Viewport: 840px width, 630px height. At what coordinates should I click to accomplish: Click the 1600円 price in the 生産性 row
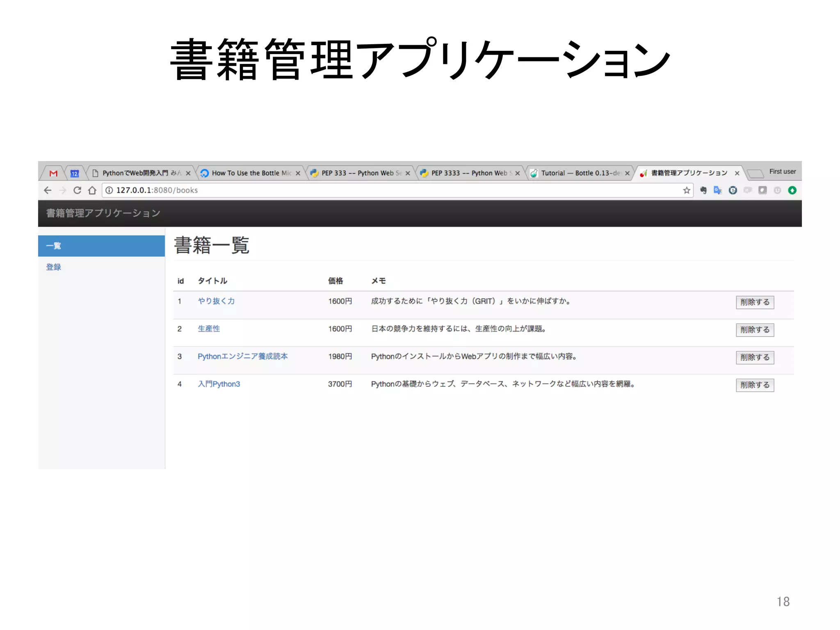[x=340, y=329]
